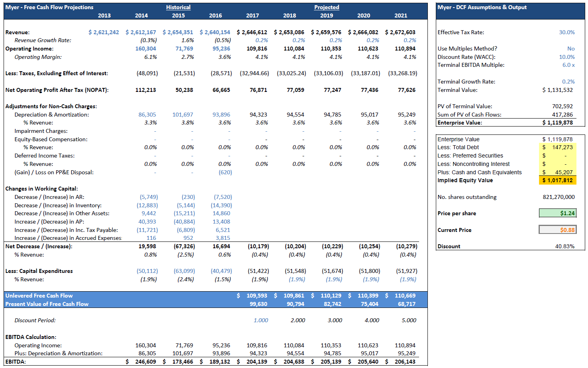588x368 pixels.
Task: Select shares outstanding value 821,270,000
Action: [x=559, y=197]
